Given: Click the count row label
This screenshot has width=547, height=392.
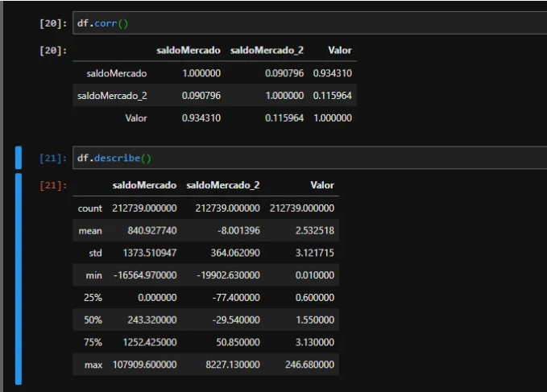Looking at the screenshot, I should (x=90, y=208).
